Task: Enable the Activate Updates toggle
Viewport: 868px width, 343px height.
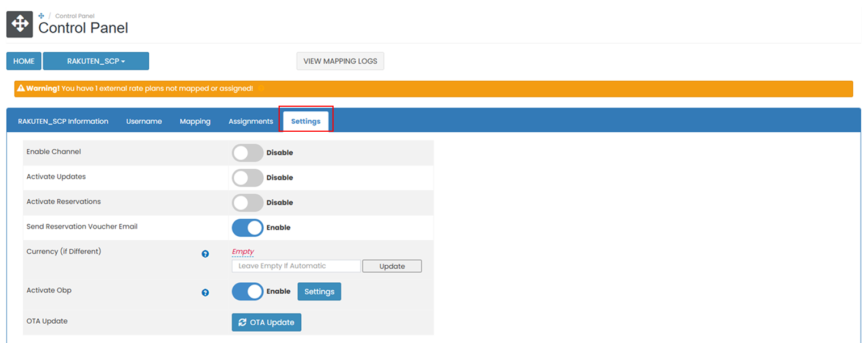Action: click(247, 177)
